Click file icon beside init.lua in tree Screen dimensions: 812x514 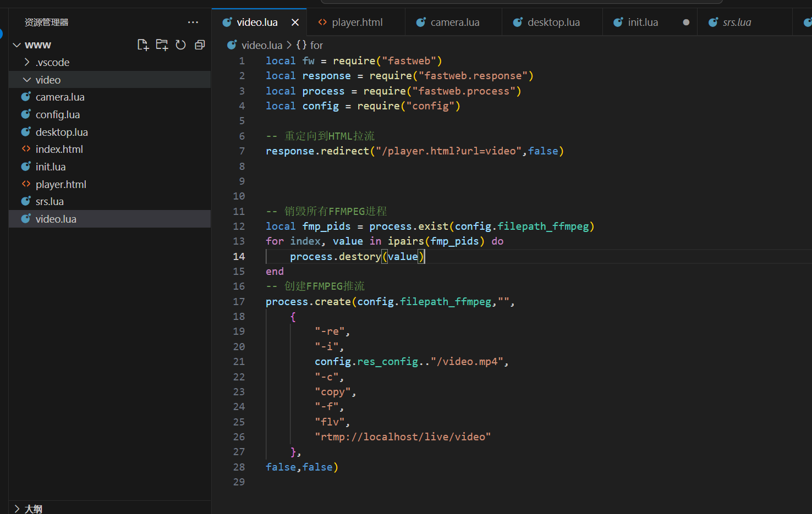[x=26, y=167]
